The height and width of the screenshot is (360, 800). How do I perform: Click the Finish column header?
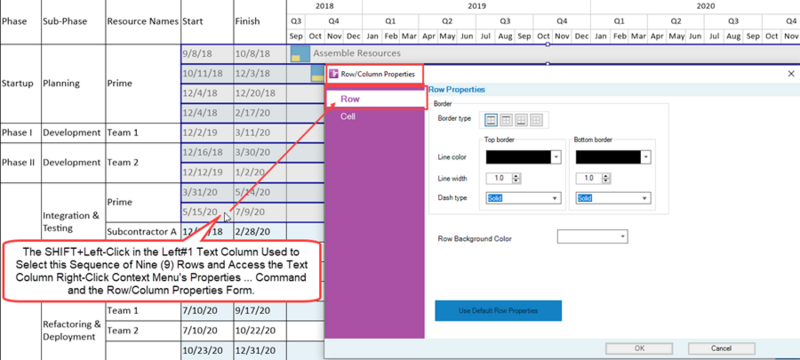(260, 22)
